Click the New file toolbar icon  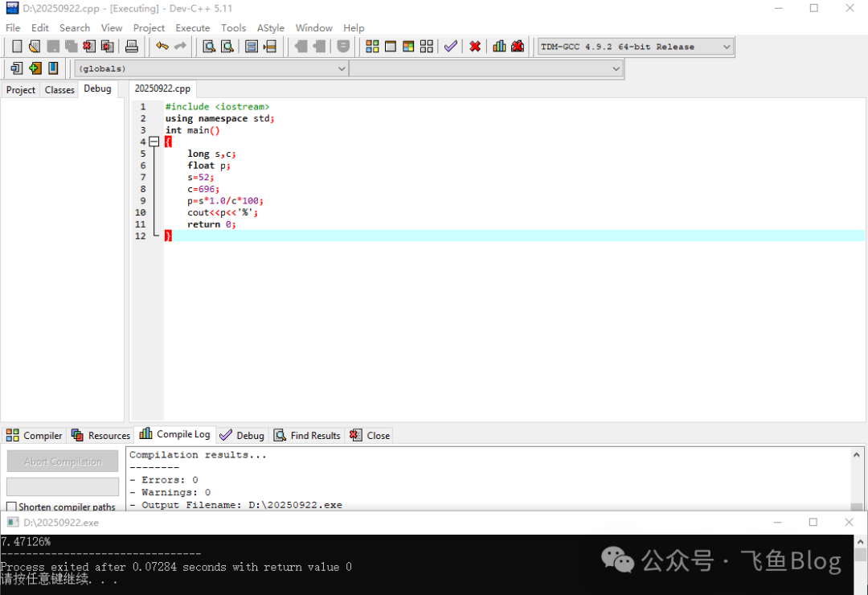coord(17,47)
